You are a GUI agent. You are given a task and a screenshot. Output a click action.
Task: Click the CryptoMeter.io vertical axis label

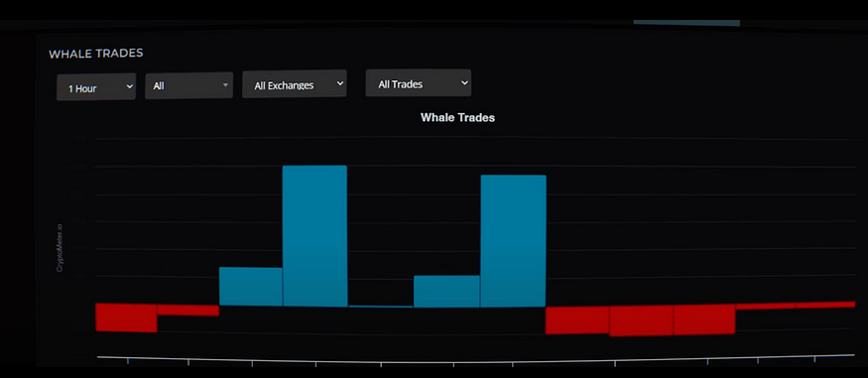tap(60, 248)
